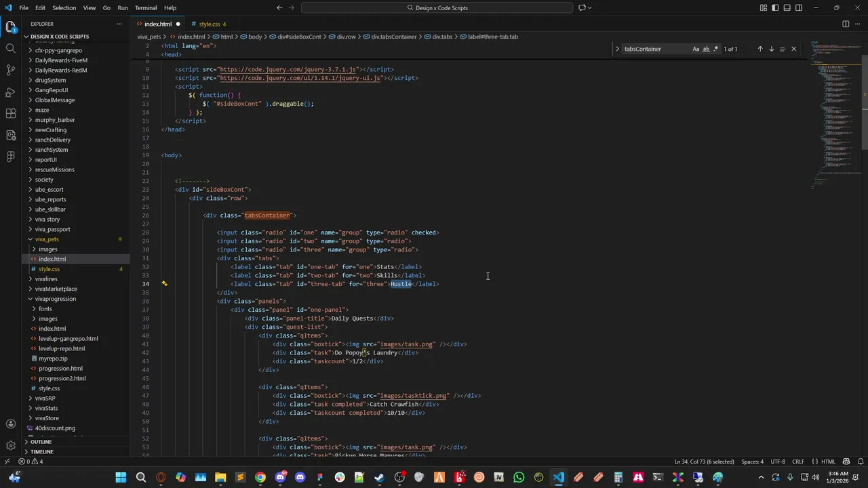Expand the Toggle Replace chevron in find widget
This screenshot has height=488, width=868.
(617, 49)
